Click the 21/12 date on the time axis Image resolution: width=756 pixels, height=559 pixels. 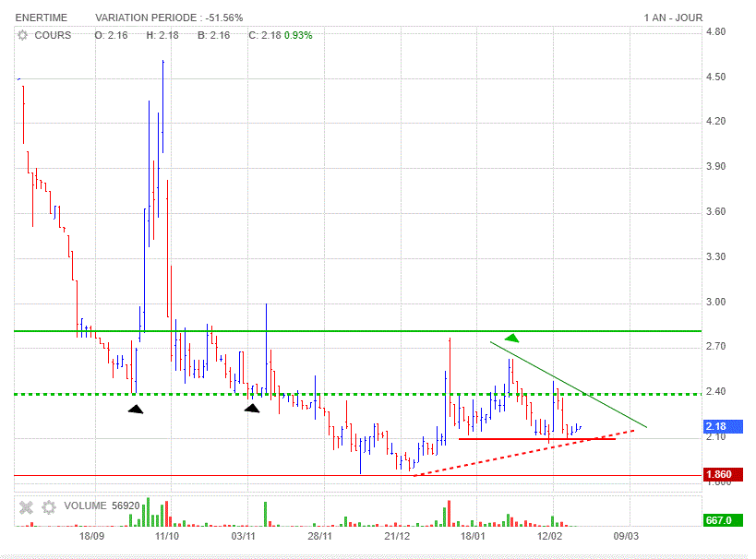397,535
